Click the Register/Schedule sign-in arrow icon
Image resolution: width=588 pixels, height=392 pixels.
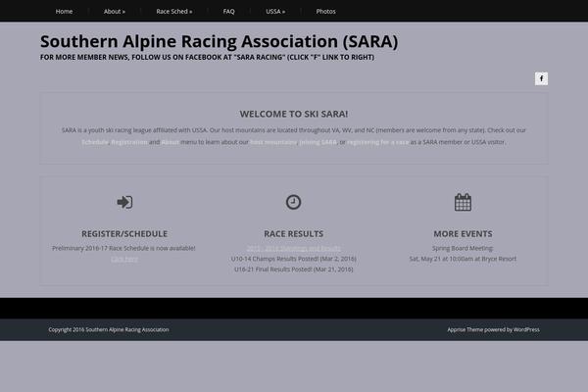(x=124, y=202)
